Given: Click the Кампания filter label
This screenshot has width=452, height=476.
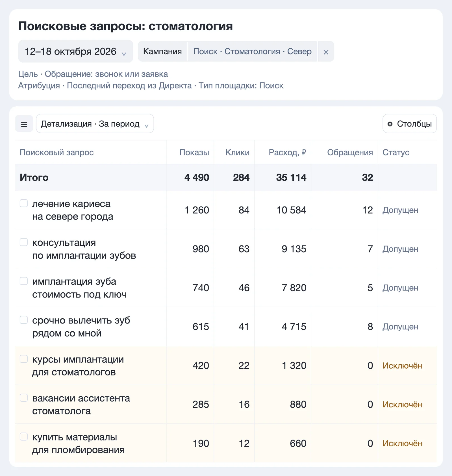Looking at the screenshot, I should click(162, 51).
